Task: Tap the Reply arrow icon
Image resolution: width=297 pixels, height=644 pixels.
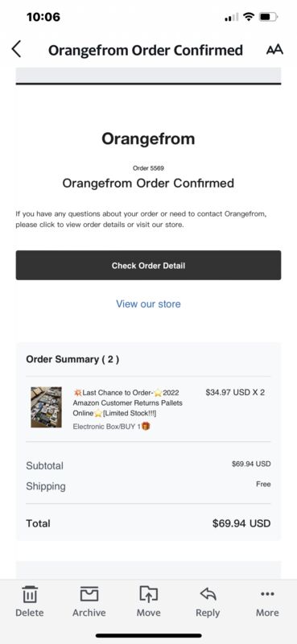Action: 208,594
